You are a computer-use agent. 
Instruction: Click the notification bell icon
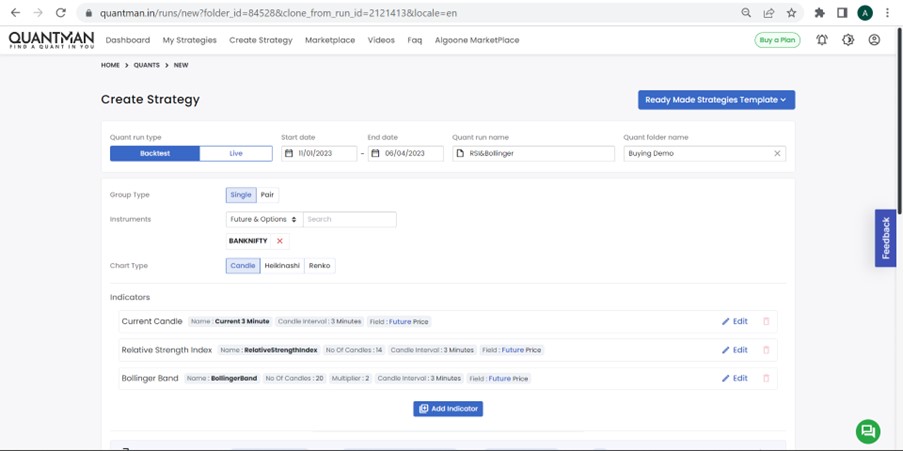tap(821, 40)
